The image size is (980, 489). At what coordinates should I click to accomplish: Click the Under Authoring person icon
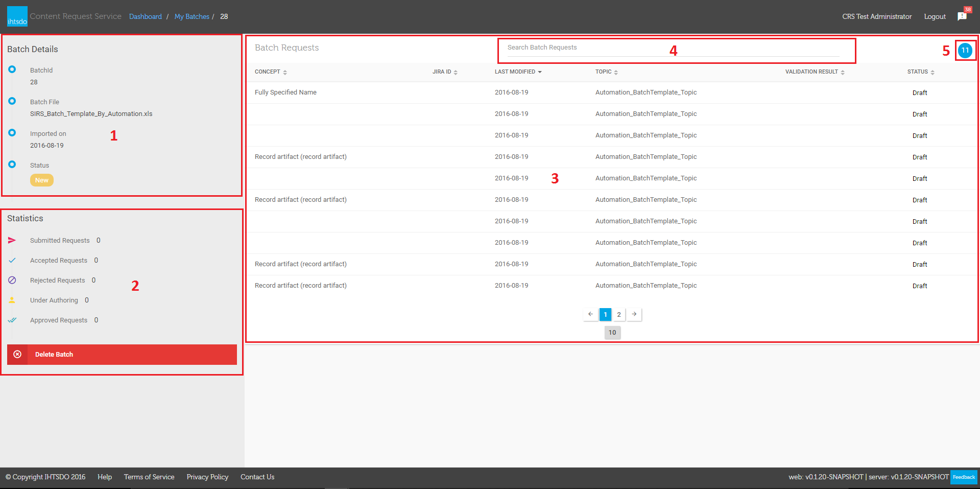pos(12,300)
